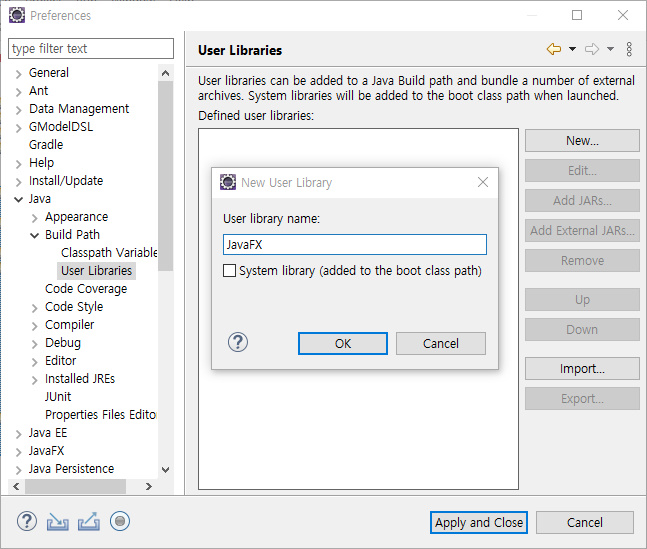Expand the Installed JREs node
Viewport: 647px width, 549px height.
[x=35, y=380]
